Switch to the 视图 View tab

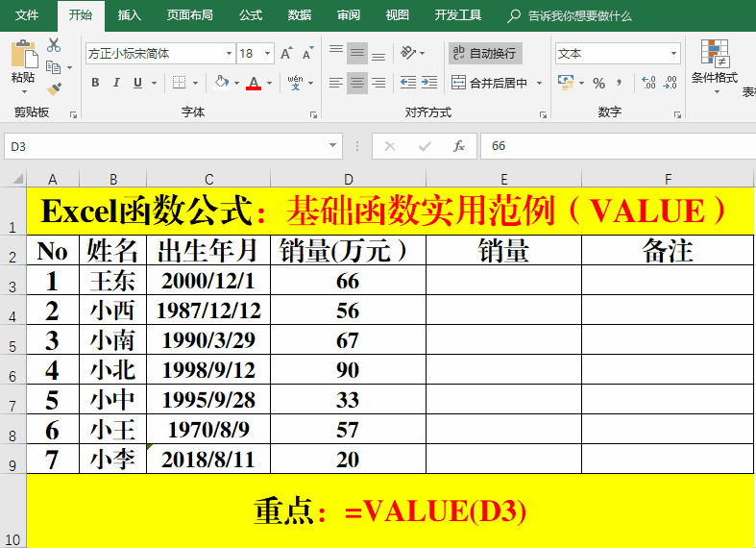pyautogui.click(x=398, y=15)
